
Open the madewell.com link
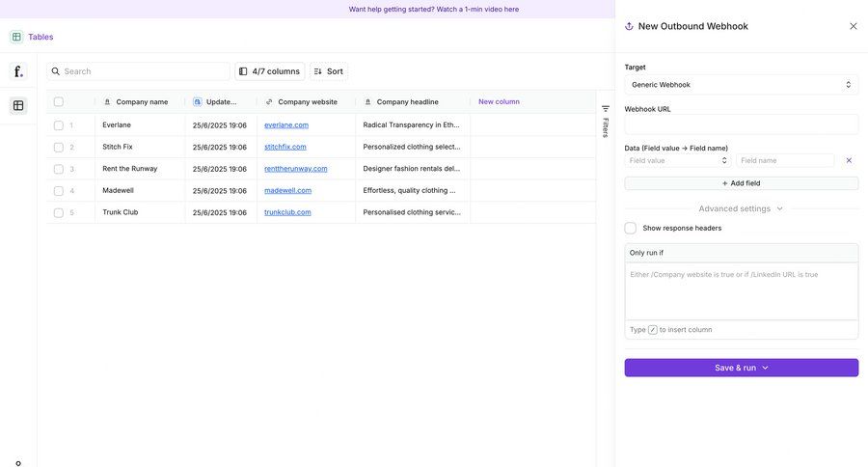287,191
